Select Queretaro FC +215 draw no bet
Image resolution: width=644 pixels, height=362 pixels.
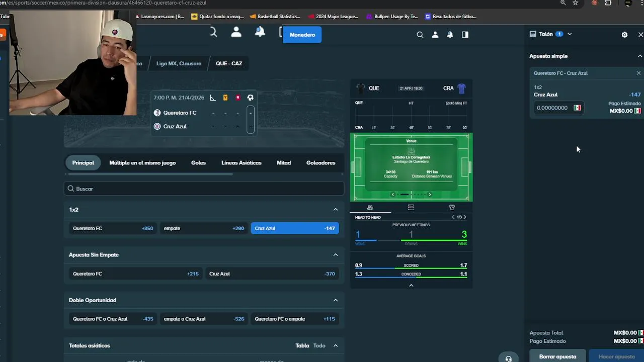click(135, 274)
